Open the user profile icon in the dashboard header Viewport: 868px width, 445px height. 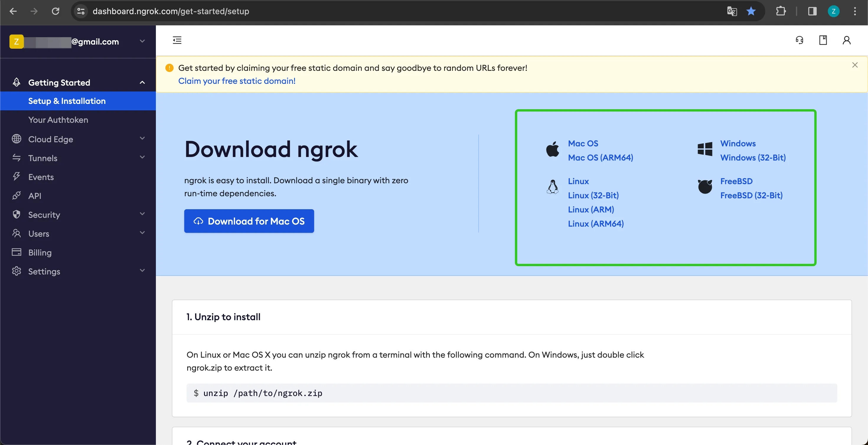click(846, 40)
